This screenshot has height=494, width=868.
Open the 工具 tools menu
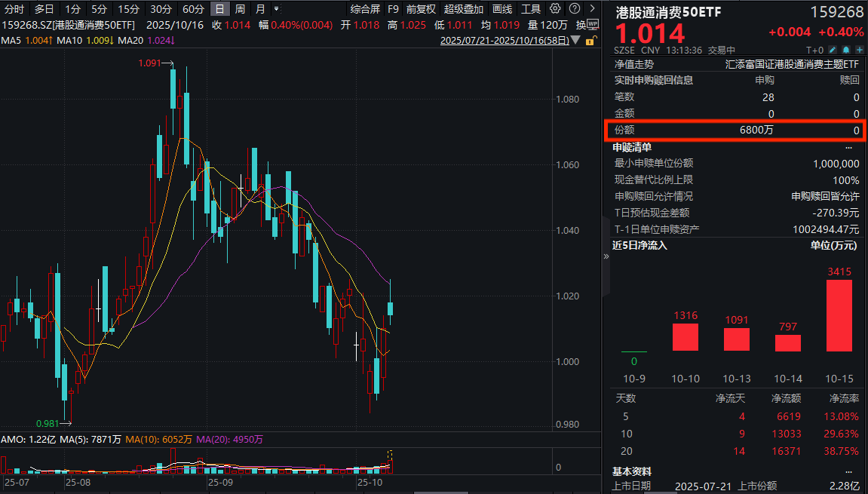[x=531, y=9]
